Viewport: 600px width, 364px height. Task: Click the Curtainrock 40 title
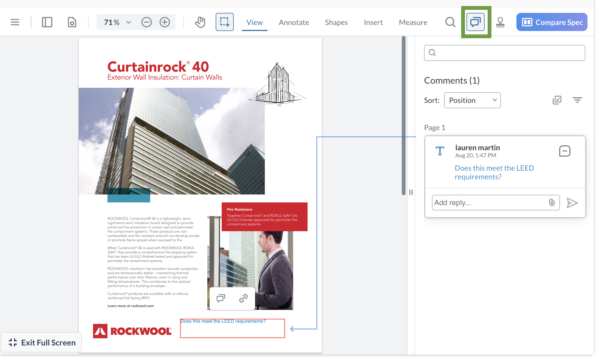pyautogui.click(x=158, y=67)
